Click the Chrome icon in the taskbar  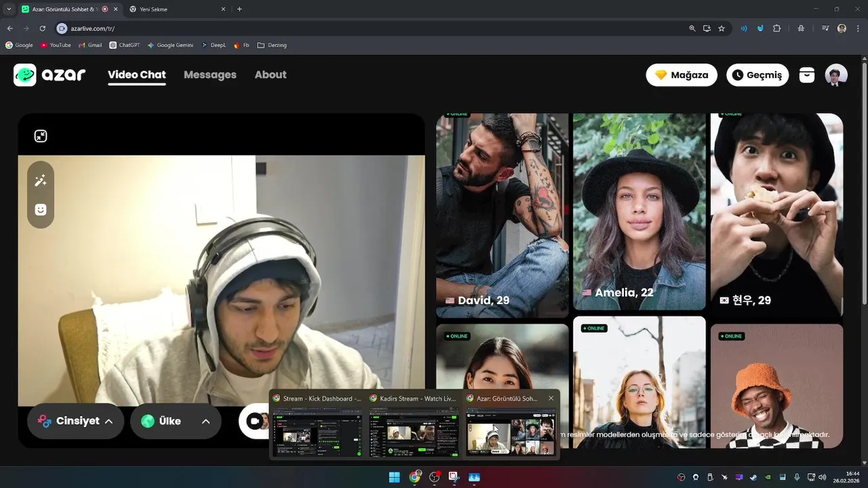414,477
